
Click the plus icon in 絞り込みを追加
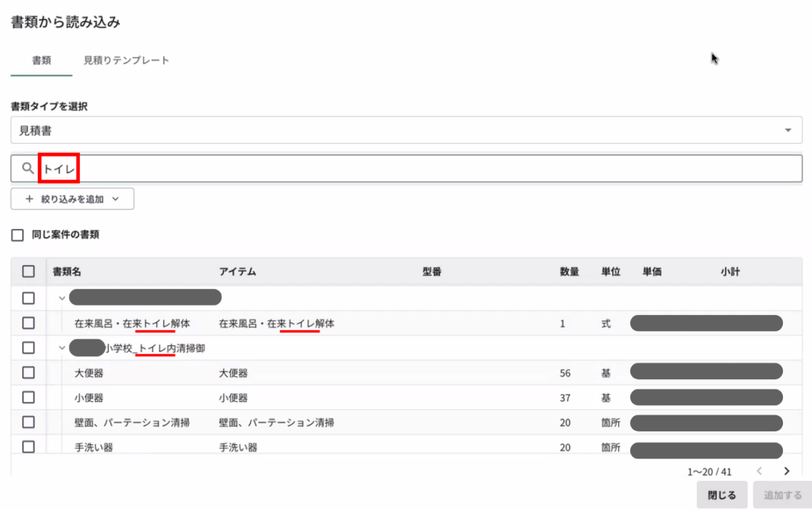(x=29, y=199)
